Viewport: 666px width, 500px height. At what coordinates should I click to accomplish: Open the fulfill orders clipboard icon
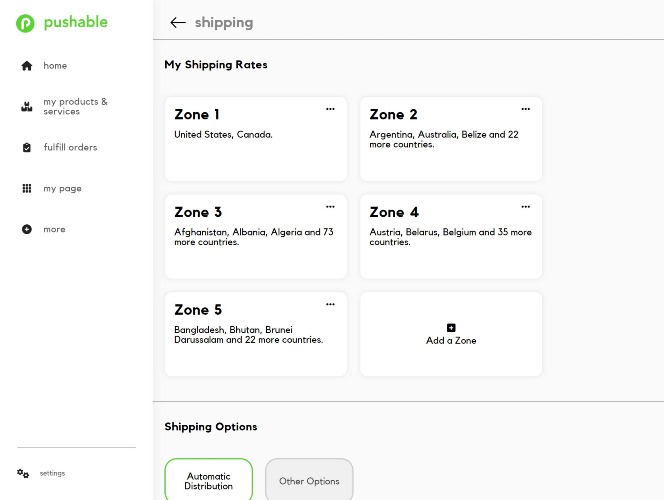(x=27, y=147)
